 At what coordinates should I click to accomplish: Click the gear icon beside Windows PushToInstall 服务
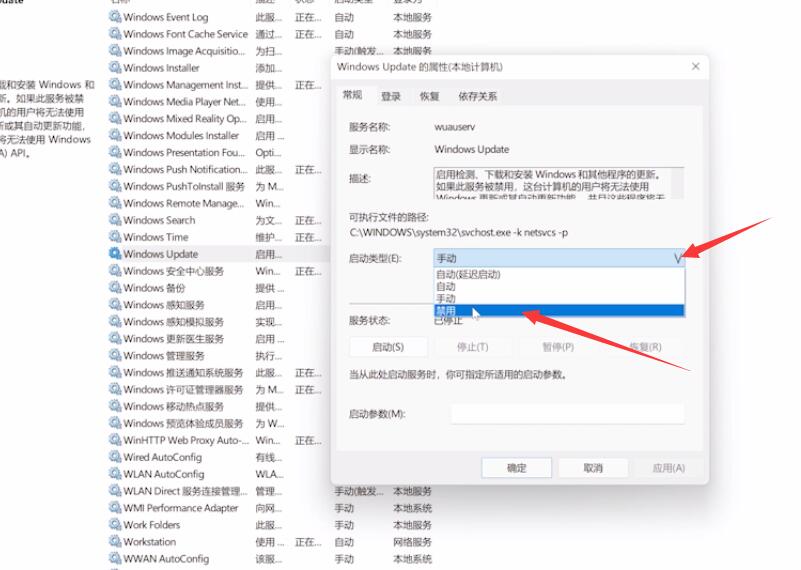pos(115,185)
